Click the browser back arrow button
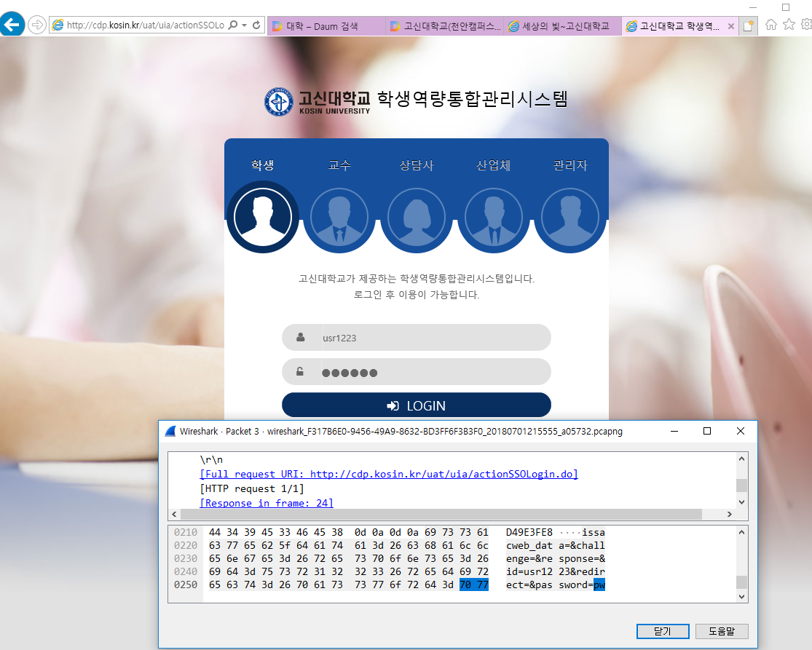 (x=12, y=24)
